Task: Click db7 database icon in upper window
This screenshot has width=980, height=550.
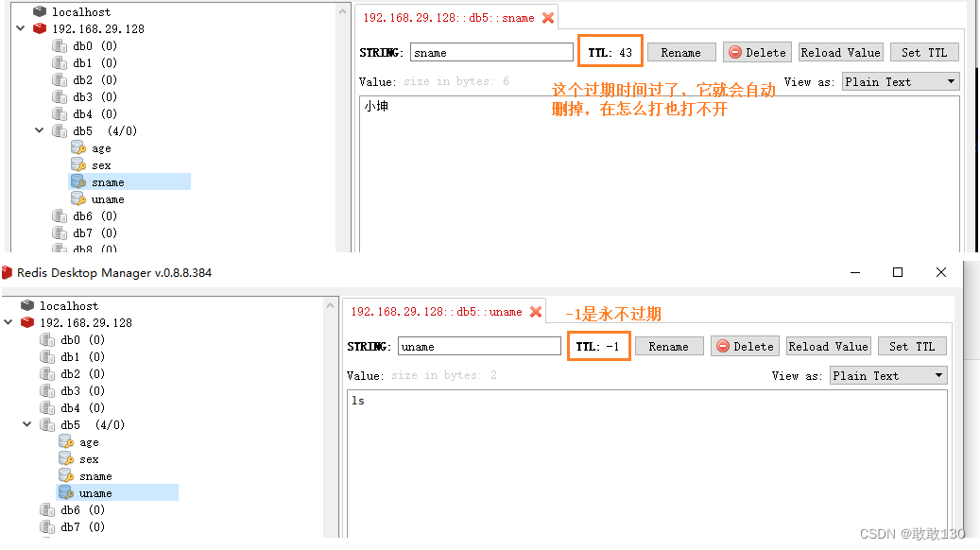Action: [60, 232]
